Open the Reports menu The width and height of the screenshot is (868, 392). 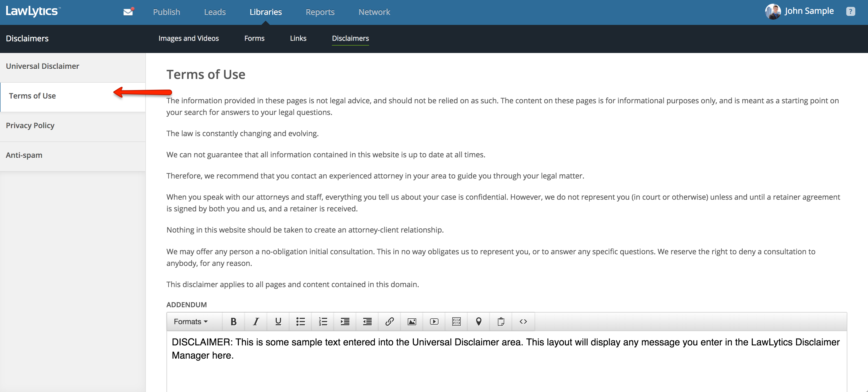(320, 12)
